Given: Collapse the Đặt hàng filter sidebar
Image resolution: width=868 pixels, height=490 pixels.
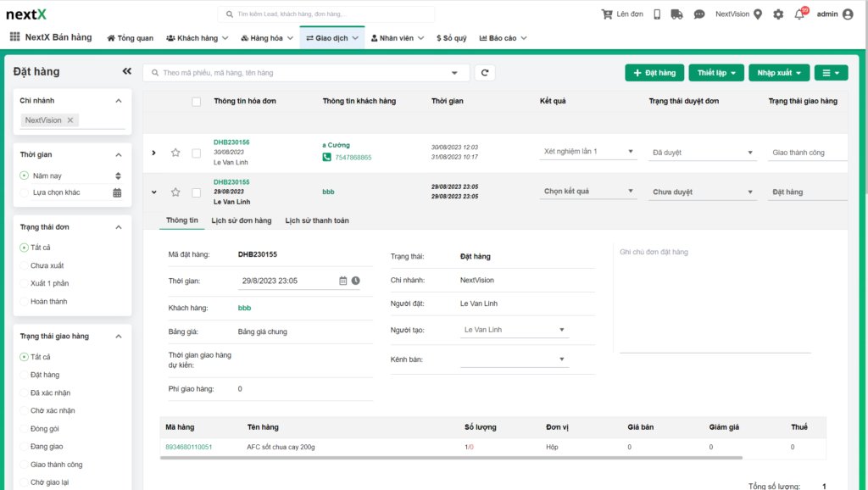Looking at the screenshot, I should (x=127, y=72).
